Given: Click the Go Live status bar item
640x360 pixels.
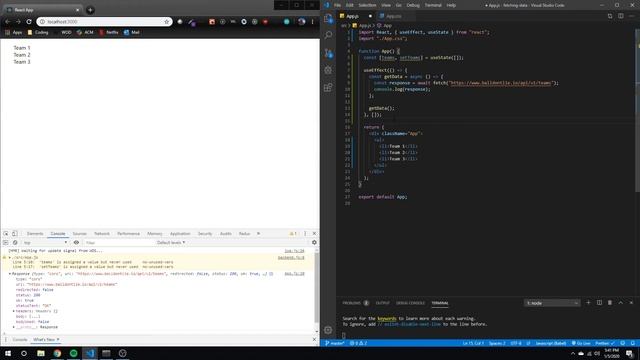Looking at the screenshot, I should (x=582, y=343).
